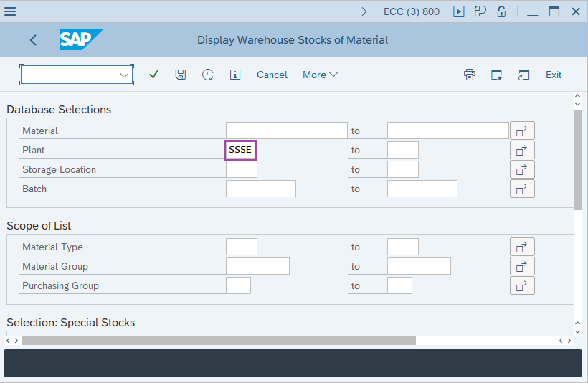Click the Material from input field

pyautogui.click(x=286, y=131)
